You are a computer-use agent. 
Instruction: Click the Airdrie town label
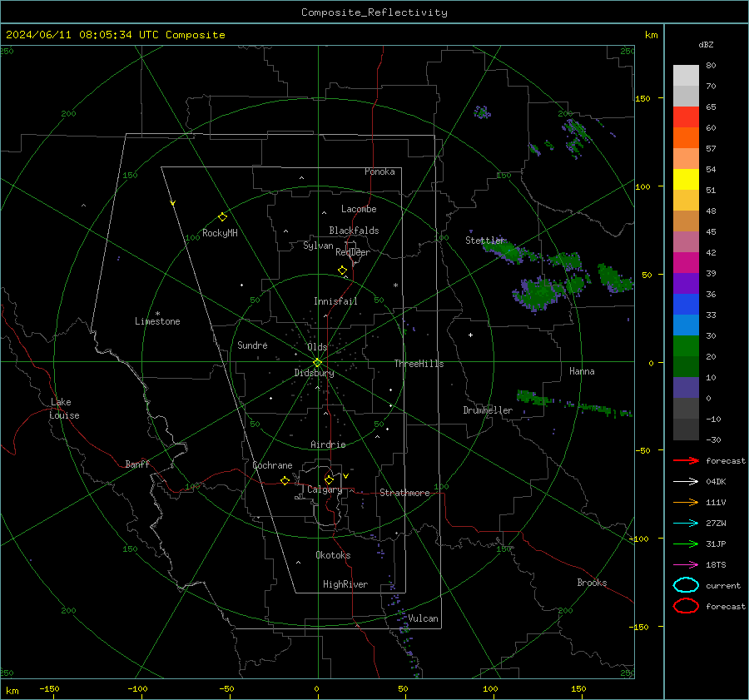point(328,444)
